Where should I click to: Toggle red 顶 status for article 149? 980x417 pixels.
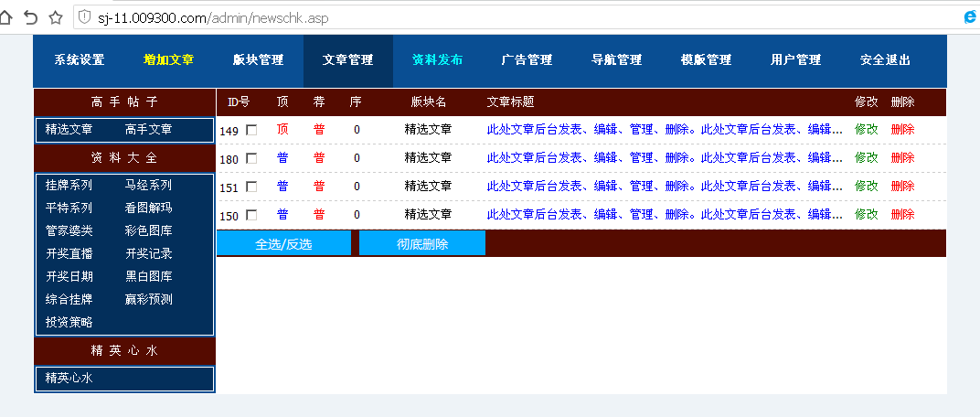point(282,130)
